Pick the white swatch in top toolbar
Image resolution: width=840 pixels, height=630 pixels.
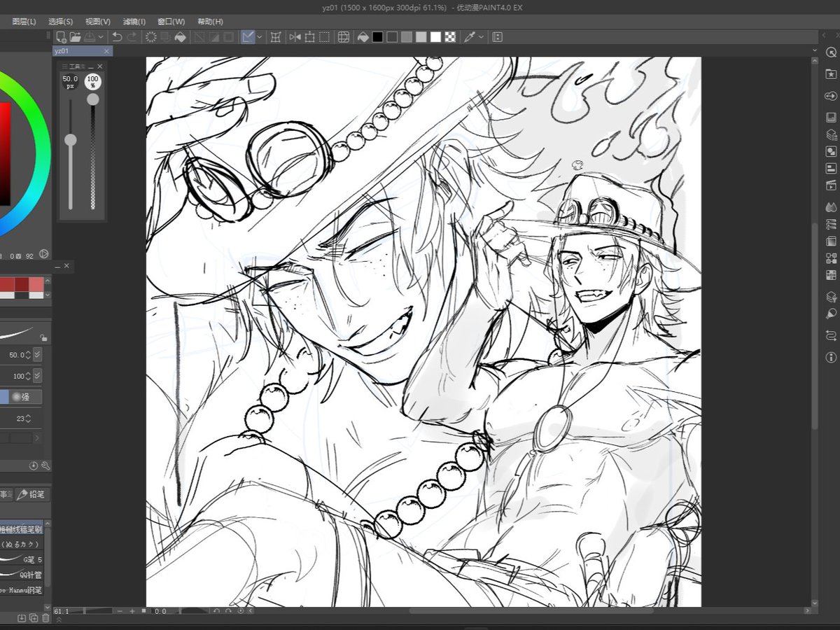(435, 36)
